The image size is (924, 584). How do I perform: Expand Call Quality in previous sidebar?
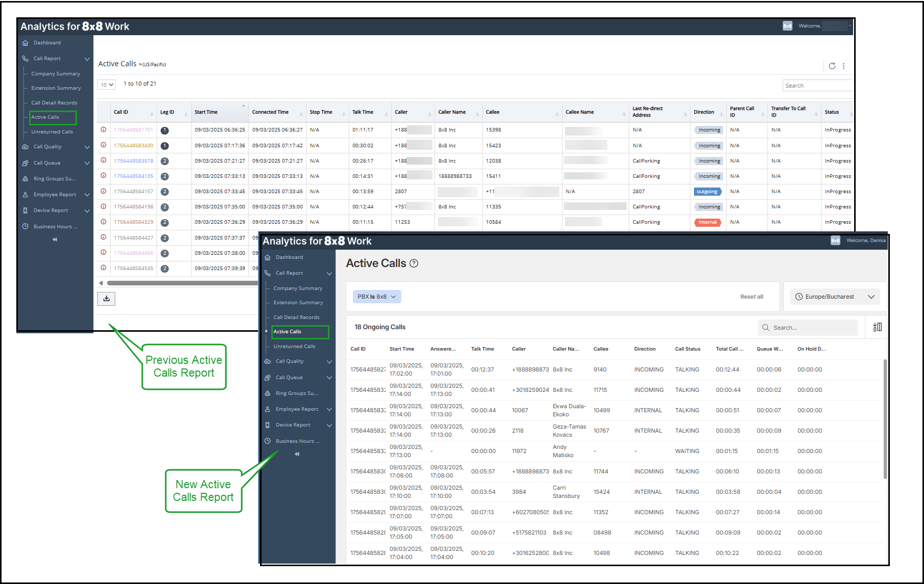click(x=87, y=147)
